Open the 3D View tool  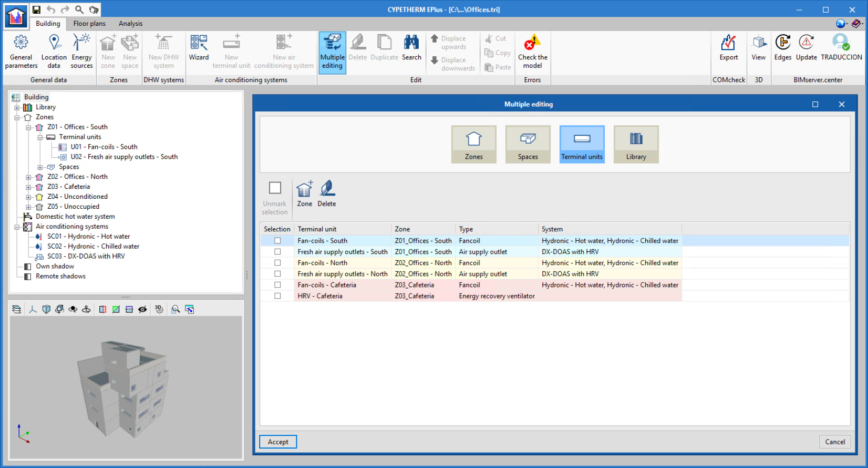758,48
